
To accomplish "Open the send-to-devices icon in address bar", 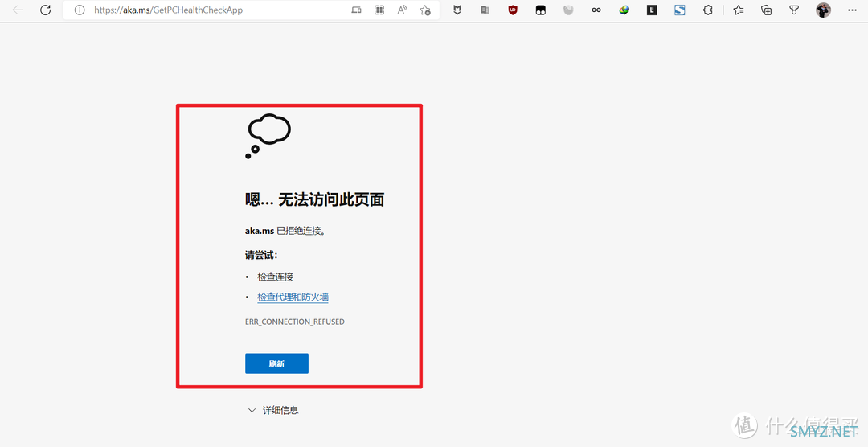I will [357, 10].
